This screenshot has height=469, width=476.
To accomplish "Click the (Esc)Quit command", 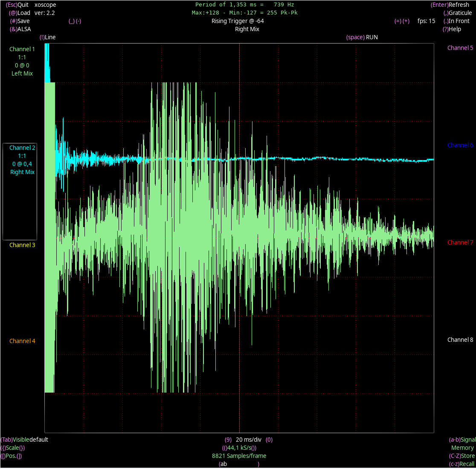I will click(x=17, y=5).
